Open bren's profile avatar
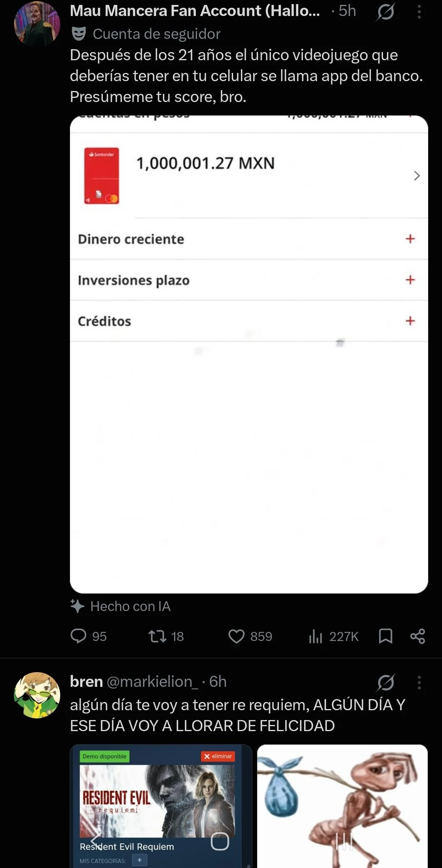 click(x=37, y=695)
